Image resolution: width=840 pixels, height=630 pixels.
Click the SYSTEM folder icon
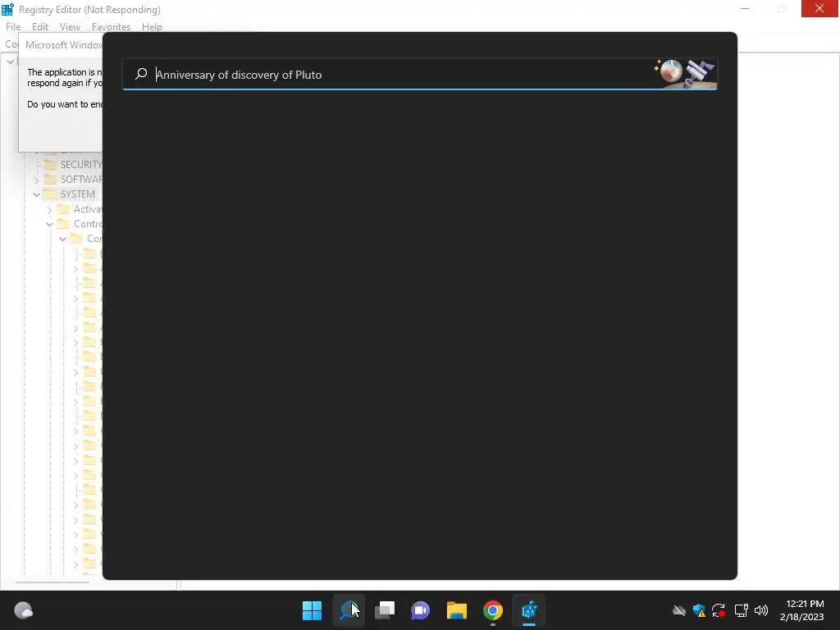click(50, 194)
